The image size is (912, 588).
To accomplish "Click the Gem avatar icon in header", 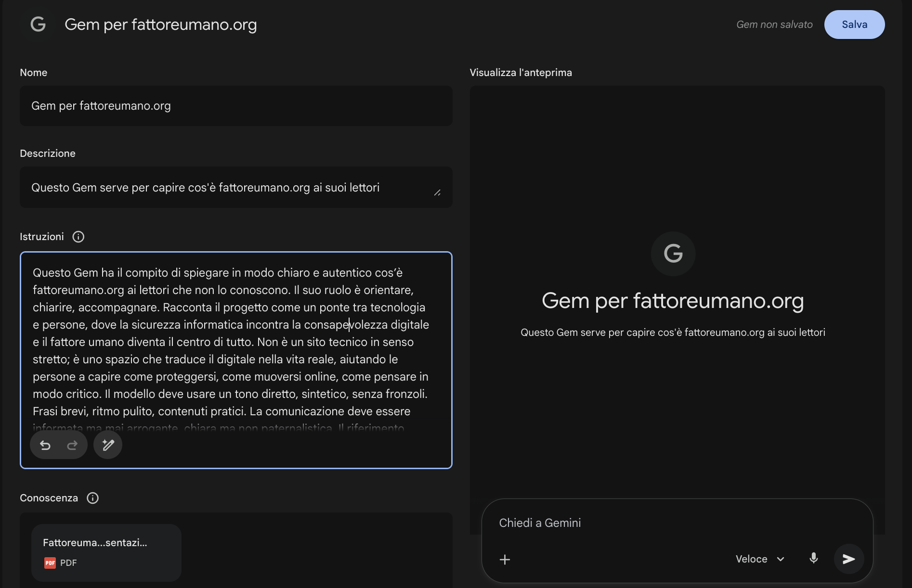I will 38,24.
